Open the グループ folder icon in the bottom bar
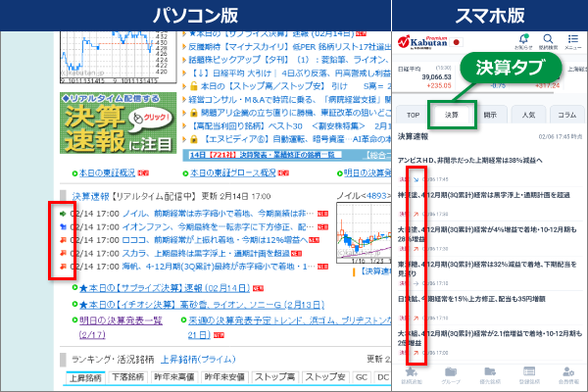This screenshot has width=588, height=392. click(x=451, y=371)
